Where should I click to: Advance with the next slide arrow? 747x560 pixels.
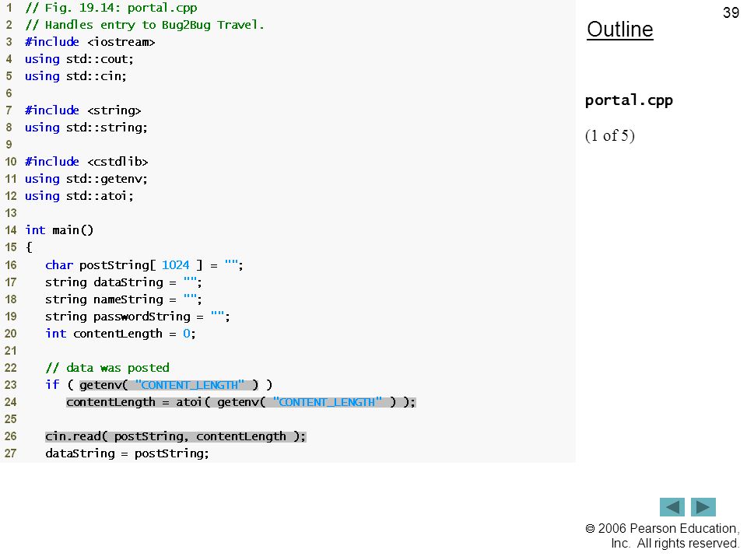(x=703, y=506)
